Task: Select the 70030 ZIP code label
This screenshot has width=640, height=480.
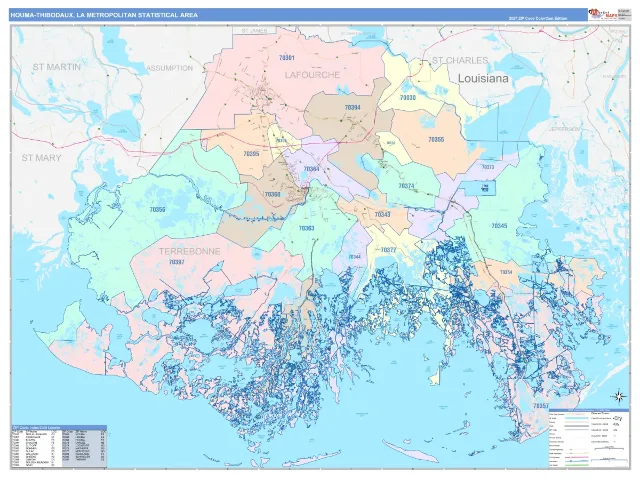Action: pos(408,98)
